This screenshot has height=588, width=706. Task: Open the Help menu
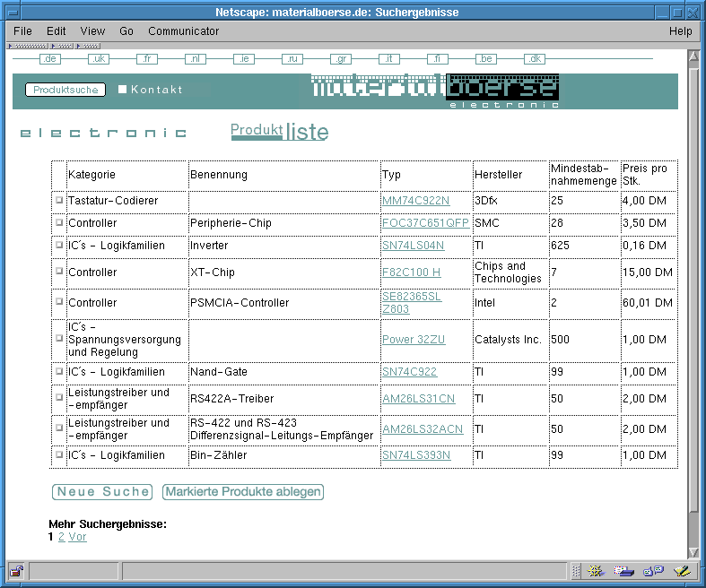click(x=680, y=31)
